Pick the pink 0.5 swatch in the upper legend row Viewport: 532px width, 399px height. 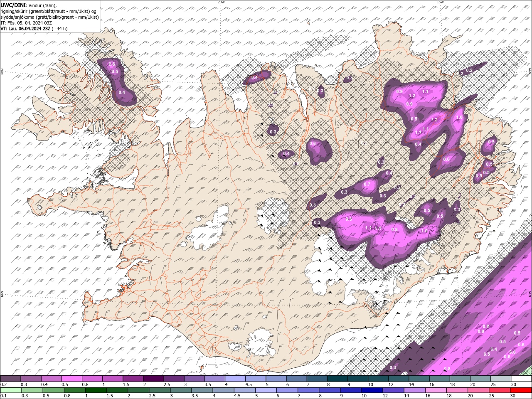click(x=71, y=379)
